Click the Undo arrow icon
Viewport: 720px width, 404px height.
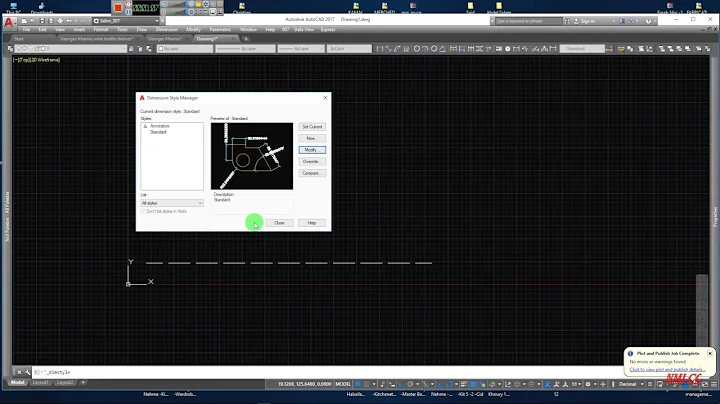(69, 21)
